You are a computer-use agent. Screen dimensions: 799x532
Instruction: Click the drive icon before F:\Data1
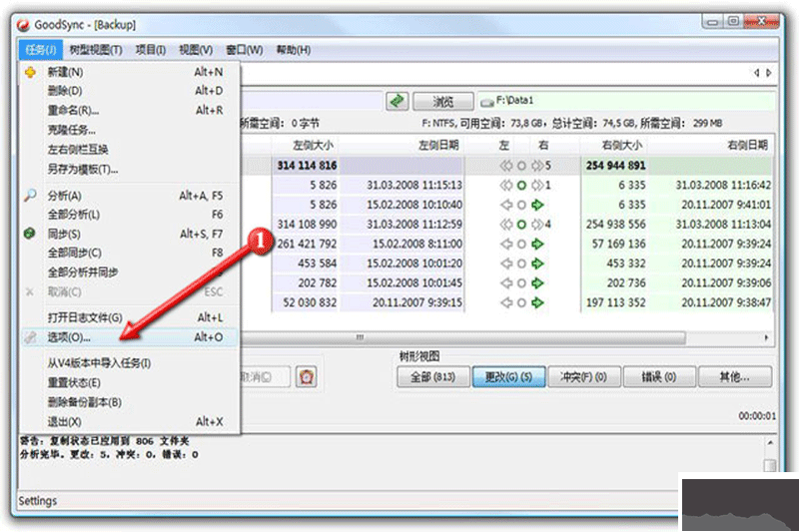(x=487, y=103)
